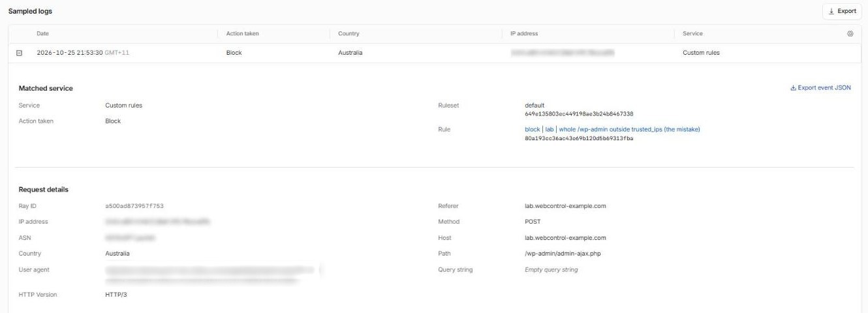Screen dimensions: 868x313
Task: Click the Host value lab.webcontrol-example.com
Action: tap(566, 238)
